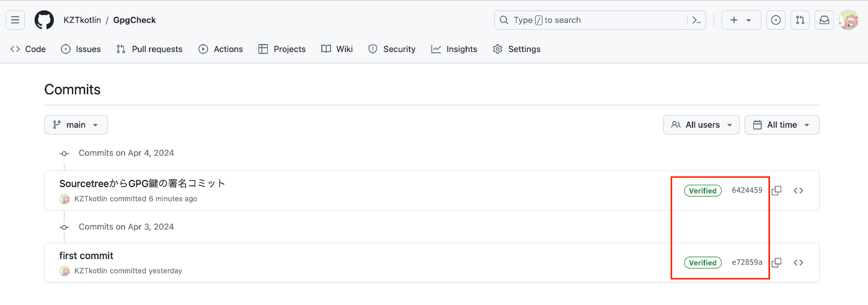Open the hamburger navigation menu
868x305 pixels.
15,20
